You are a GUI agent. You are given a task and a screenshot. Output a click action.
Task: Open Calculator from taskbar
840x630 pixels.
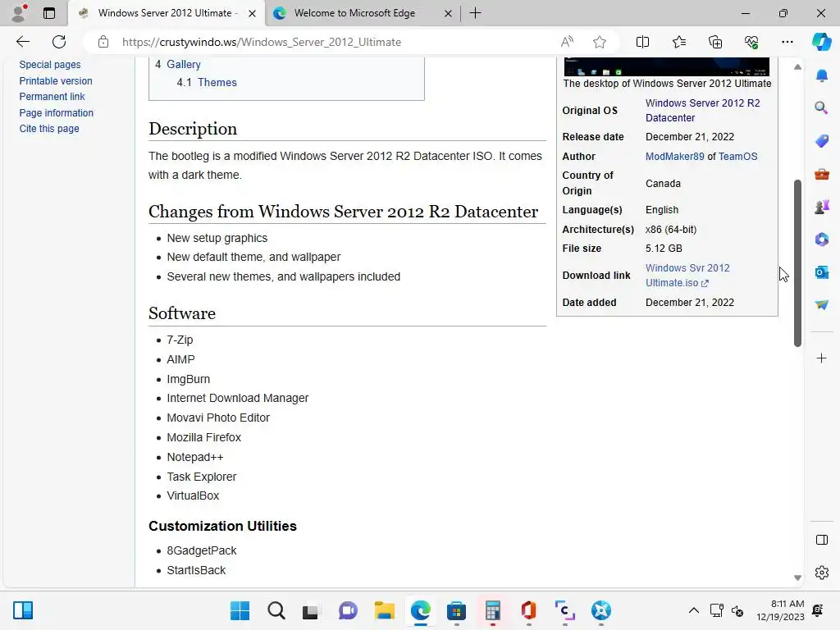click(492, 610)
